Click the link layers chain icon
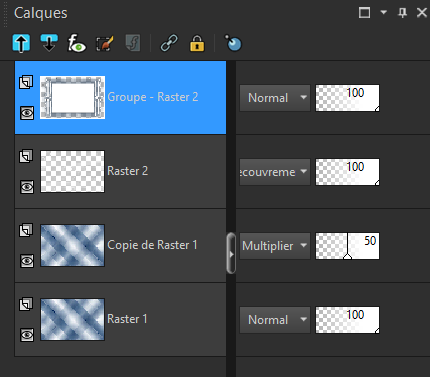Viewport: 430px width, 377px height. tap(169, 43)
